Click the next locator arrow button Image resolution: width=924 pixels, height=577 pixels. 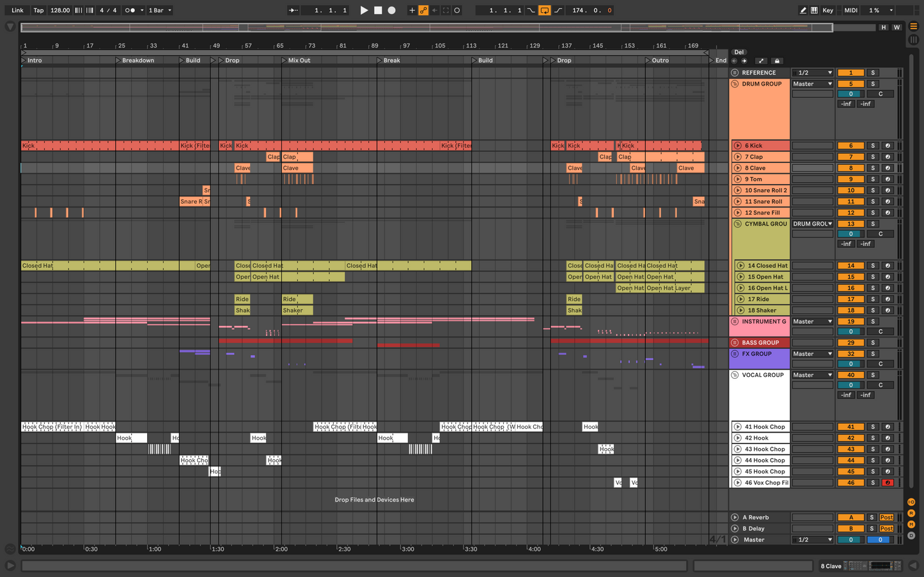click(x=744, y=61)
